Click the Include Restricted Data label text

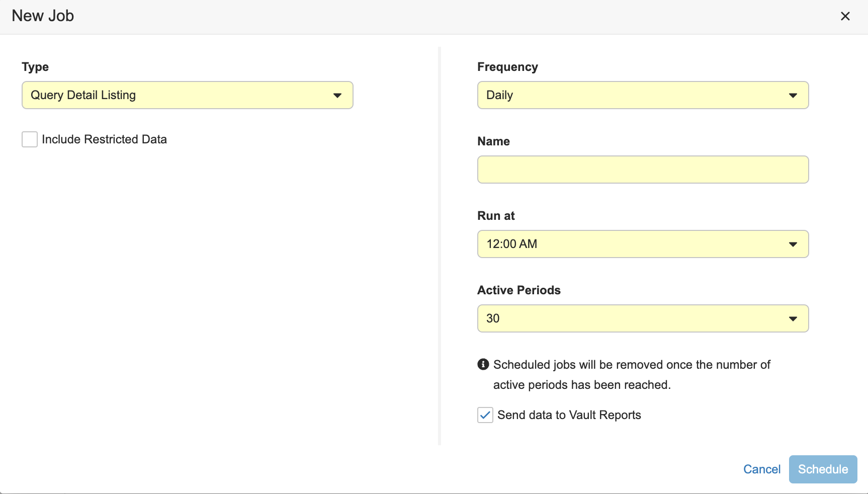tap(104, 139)
